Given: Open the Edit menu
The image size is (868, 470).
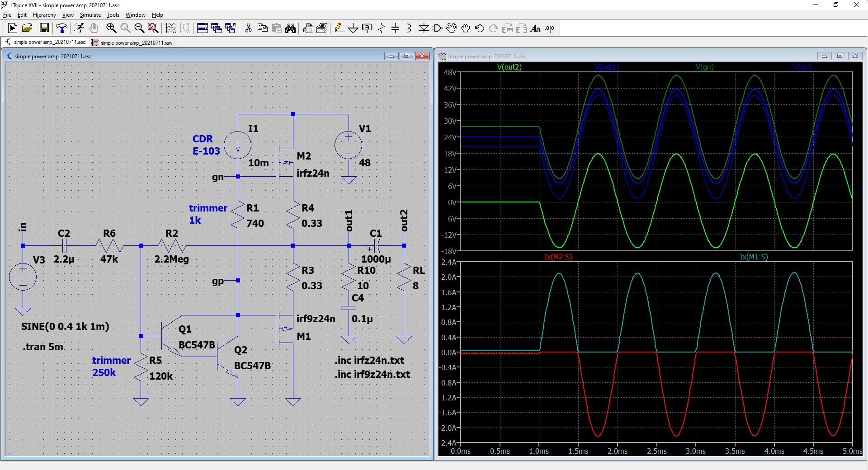Looking at the screenshot, I should [22, 15].
